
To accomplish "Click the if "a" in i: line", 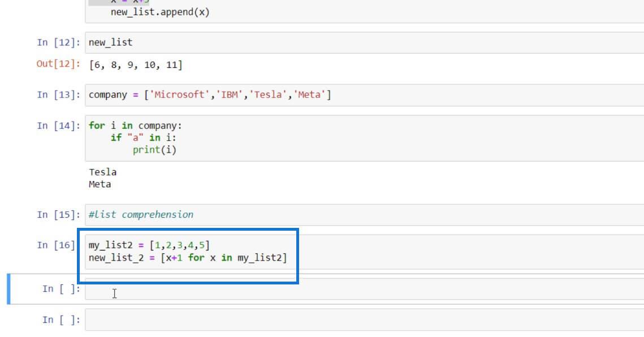I will (x=144, y=137).
